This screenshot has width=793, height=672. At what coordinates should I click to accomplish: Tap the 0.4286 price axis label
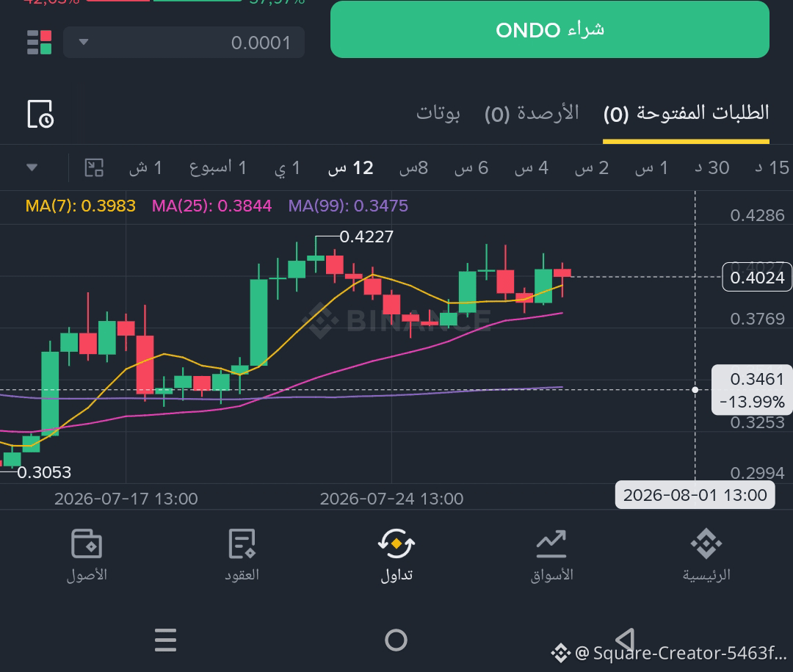[757, 216]
